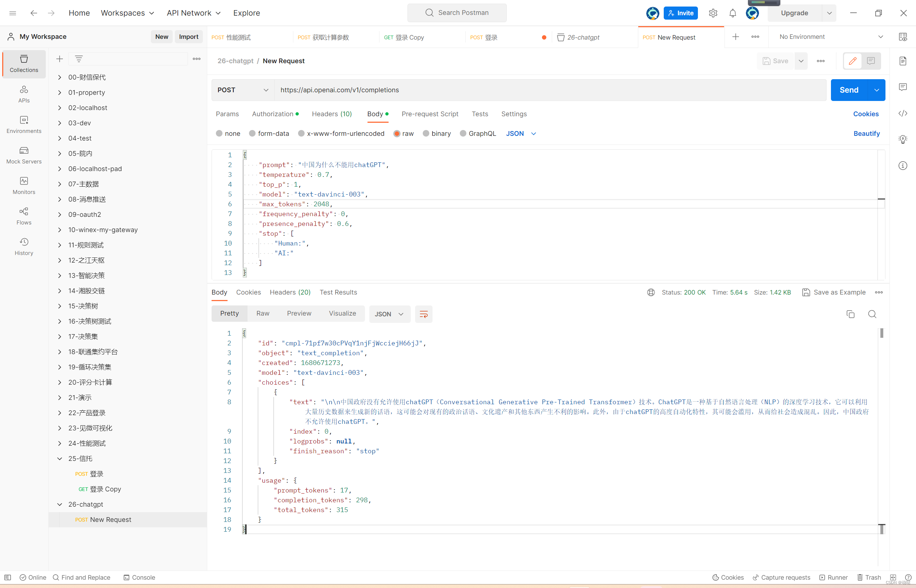Open the notifications bell
Viewport: 916px width, 588px height.
(732, 13)
